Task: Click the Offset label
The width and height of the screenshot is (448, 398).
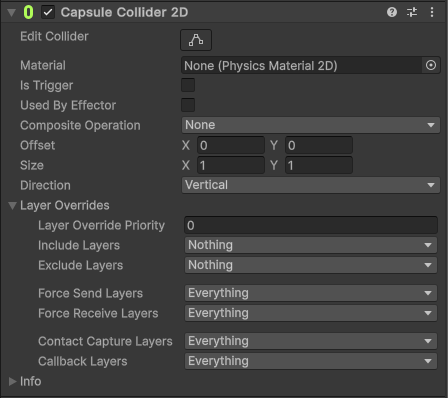Action: [37, 145]
